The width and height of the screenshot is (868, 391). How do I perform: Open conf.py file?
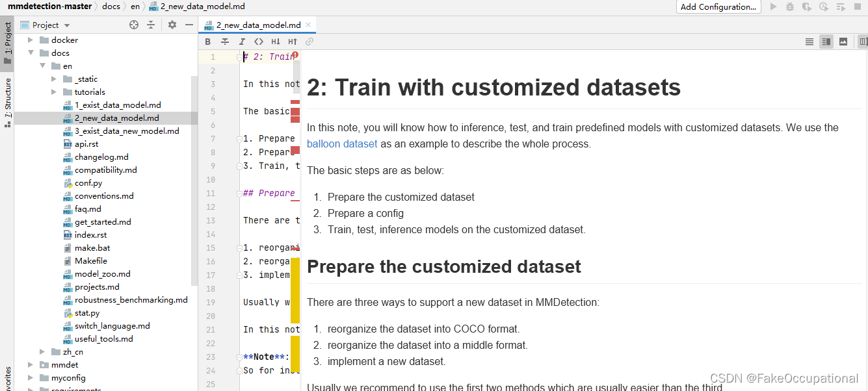click(88, 183)
